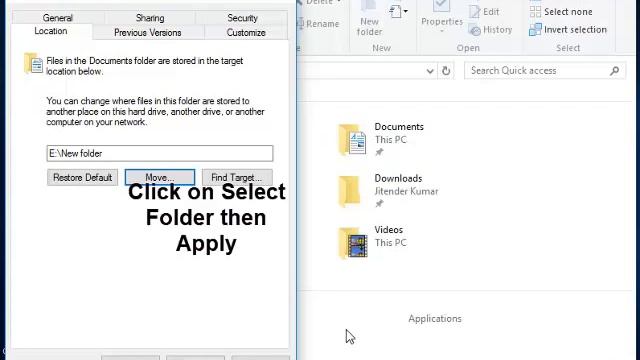This screenshot has height=360, width=640.
Task: Open the Previous Versions tab
Action: coord(148,33)
